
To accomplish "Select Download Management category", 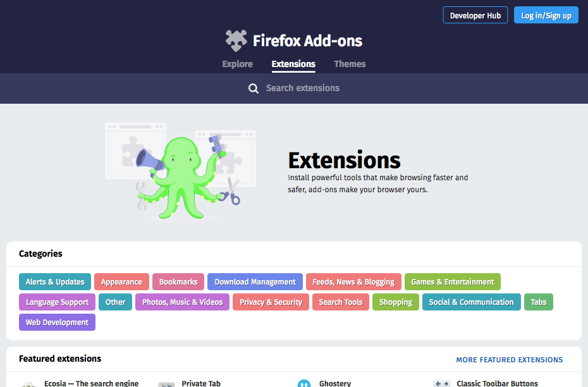I will click(255, 281).
